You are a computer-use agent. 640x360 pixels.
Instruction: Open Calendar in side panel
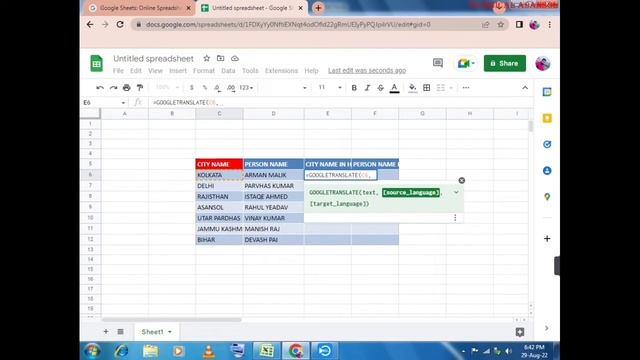tap(547, 92)
